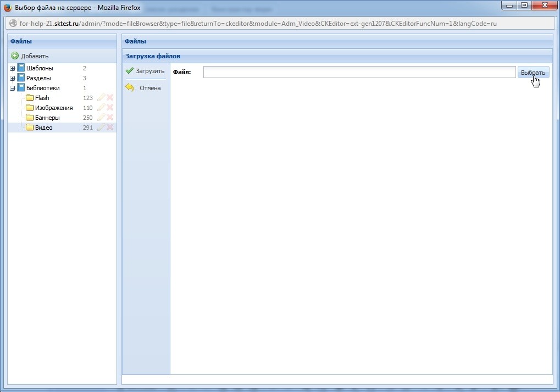This screenshot has width=560, height=392.
Task: Click the edit pencil for Видео folder
Action: [x=101, y=128]
